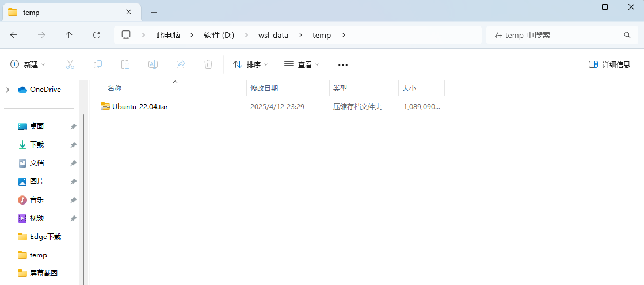Navigate to wsl-data in breadcrumb
Screen dimensions: 644x285
[x=273, y=35]
